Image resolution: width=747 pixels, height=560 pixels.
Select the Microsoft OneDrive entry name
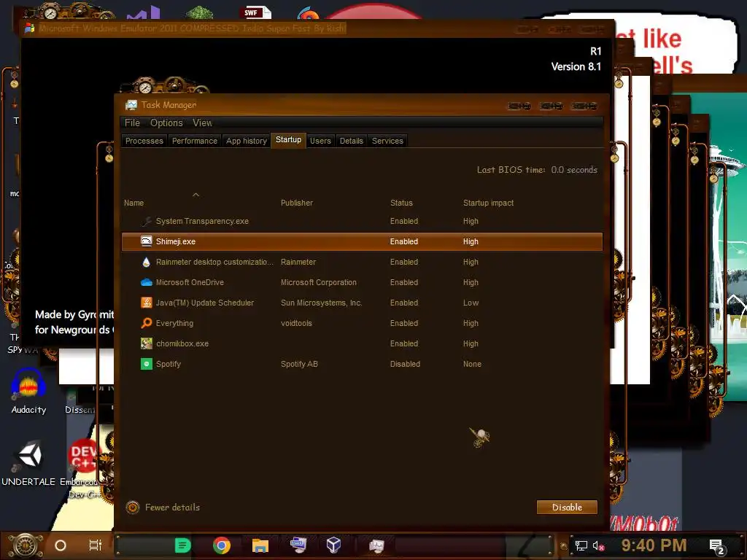[x=190, y=282]
